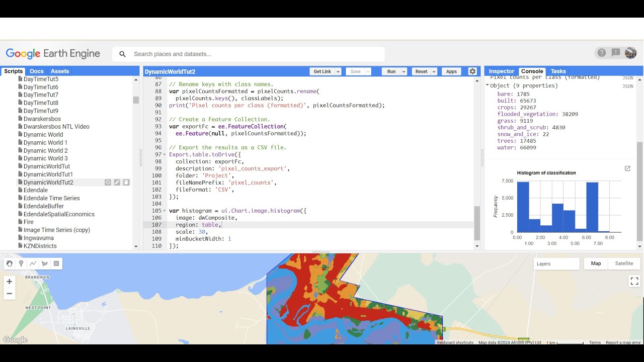Screen dimensions: 644x362
Task: Select the hand pan tool on map
Action: [x=10, y=263]
